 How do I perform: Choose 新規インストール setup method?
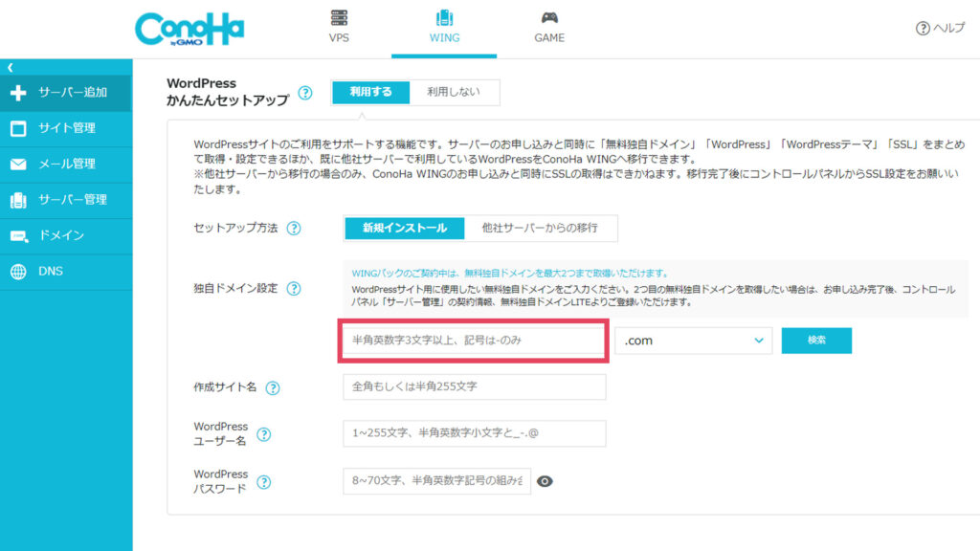pos(405,228)
